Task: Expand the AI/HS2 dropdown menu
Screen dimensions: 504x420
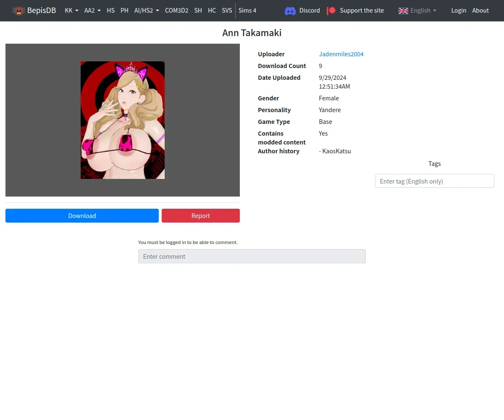Action: click(147, 10)
